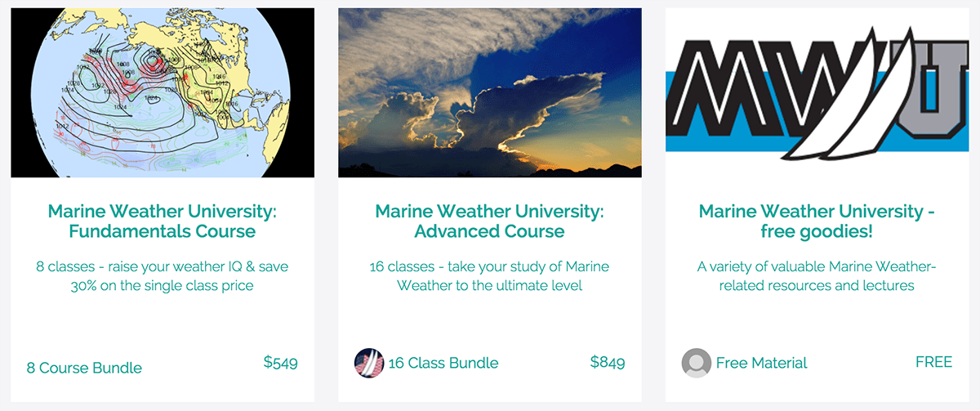Screen dimensions: 980x411
Task: Open Marine Weather University: Advanced Course title
Action: coord(489,221)
